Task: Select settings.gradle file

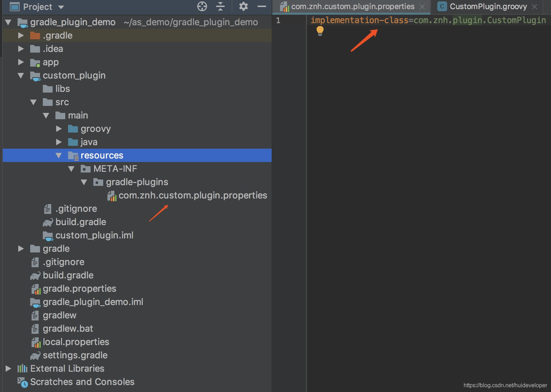Action: [x=75, y=355]
